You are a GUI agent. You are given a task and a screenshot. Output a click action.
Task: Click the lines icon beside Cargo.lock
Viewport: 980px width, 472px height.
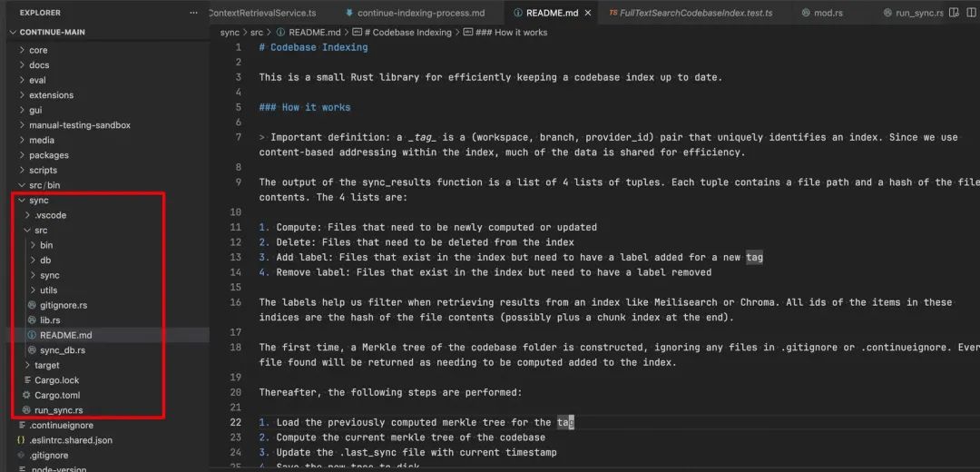click(27, 380)
